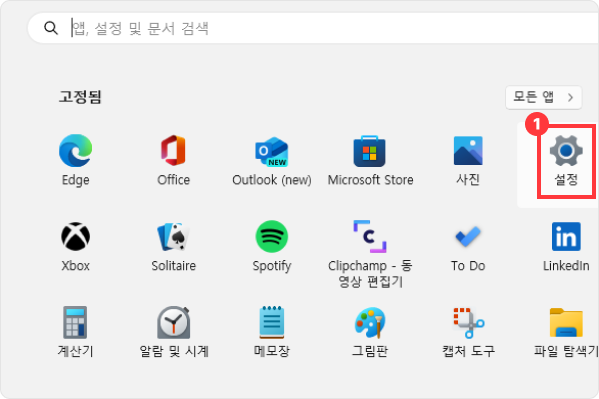Open the 설정 settings gear app

566,160
